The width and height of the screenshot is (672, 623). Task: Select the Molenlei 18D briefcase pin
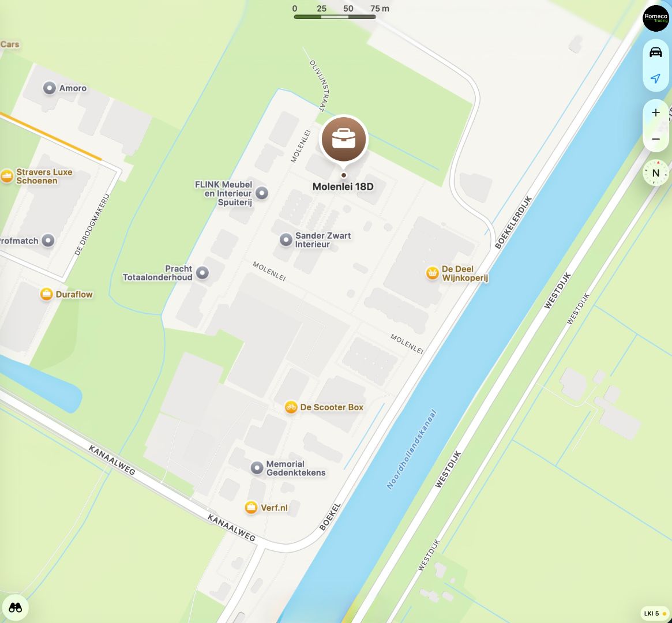(x=344, y=140)
